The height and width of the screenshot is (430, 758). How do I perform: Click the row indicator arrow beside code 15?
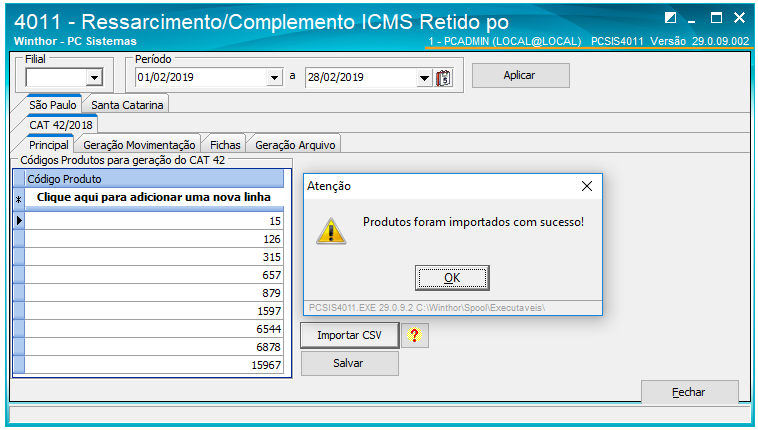click(19, 221)
